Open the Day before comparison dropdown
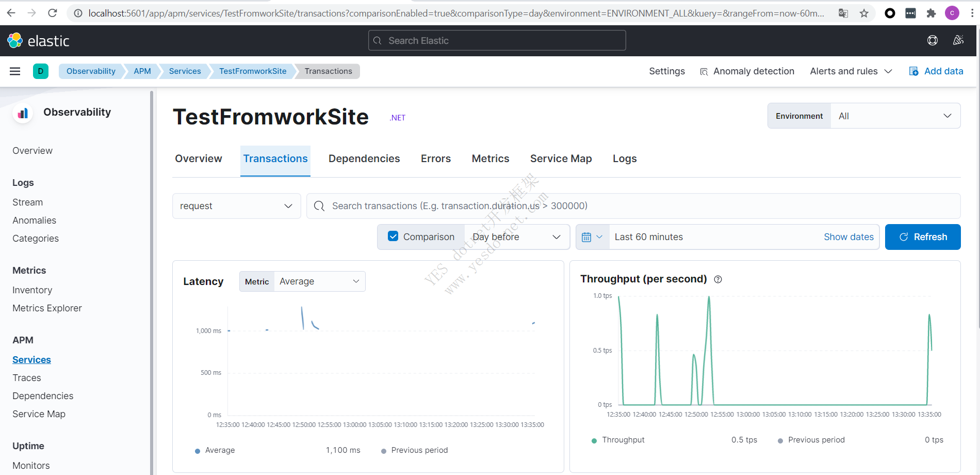 pyautogui.click(x=516, y=237)
